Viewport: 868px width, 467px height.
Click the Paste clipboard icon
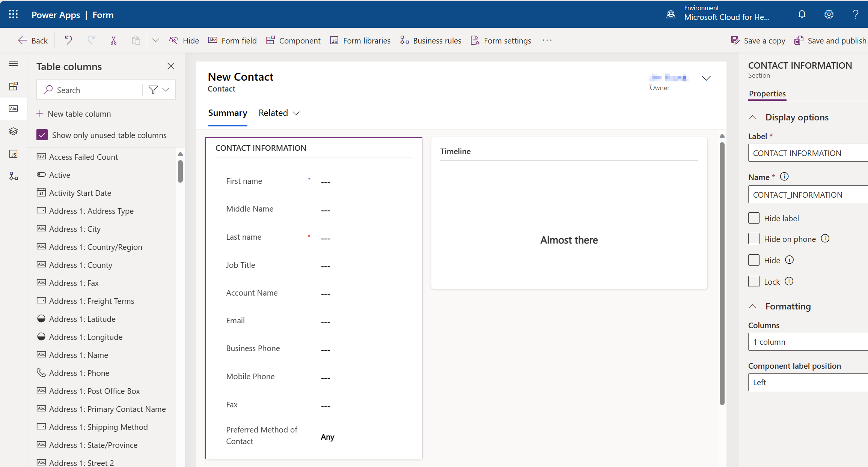pyautogui.click(x=136, y=40)
